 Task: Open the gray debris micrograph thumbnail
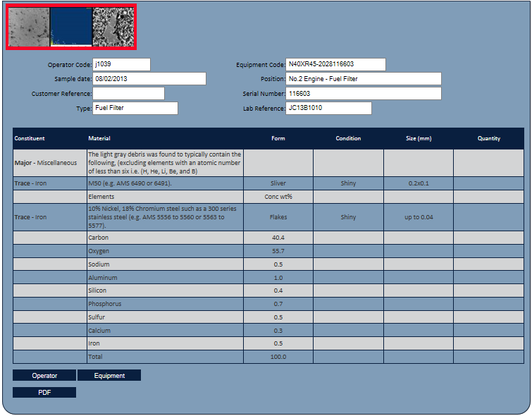pyautogui.click(x=29, y=27)
